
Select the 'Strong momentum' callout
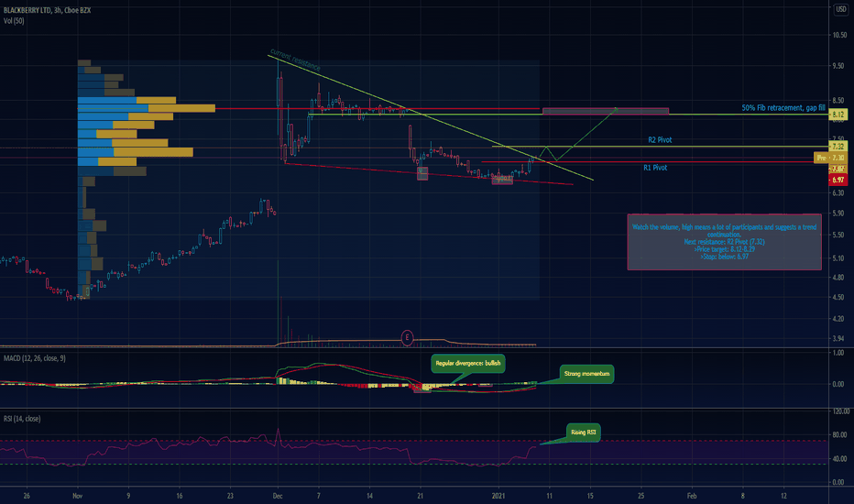[x=586, y=374]
